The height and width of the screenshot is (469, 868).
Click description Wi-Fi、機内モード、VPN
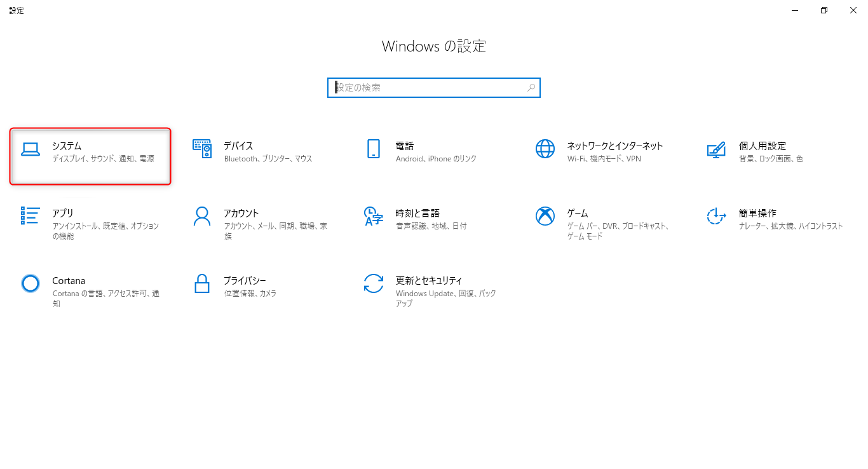pos(604,159)
